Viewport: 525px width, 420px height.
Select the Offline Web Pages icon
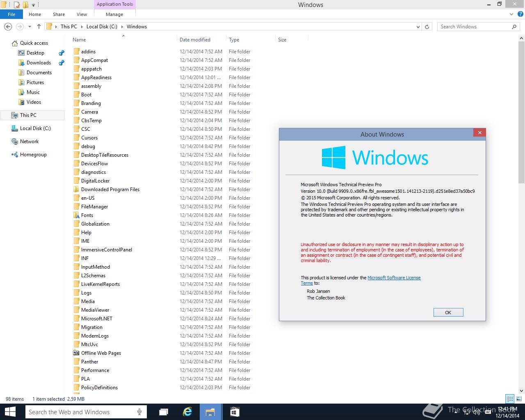76,353
